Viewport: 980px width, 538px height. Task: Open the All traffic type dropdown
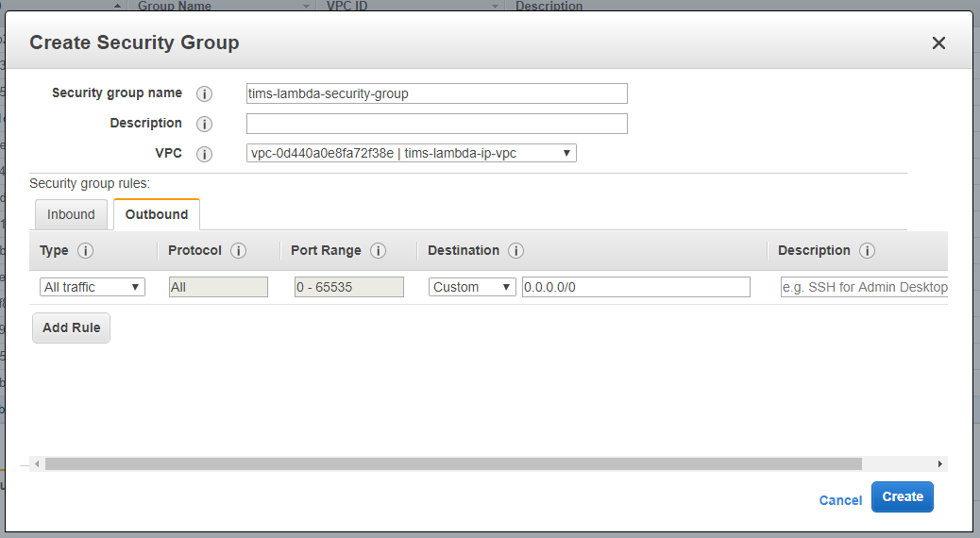tap(93, 287)
